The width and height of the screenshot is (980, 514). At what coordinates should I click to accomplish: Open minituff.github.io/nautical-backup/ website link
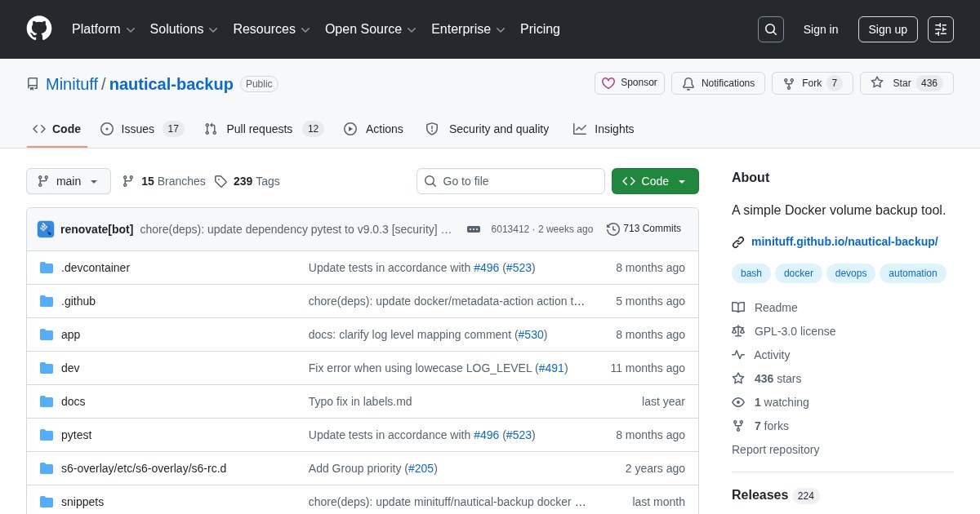pyautogui.click(x=844, y=241)
